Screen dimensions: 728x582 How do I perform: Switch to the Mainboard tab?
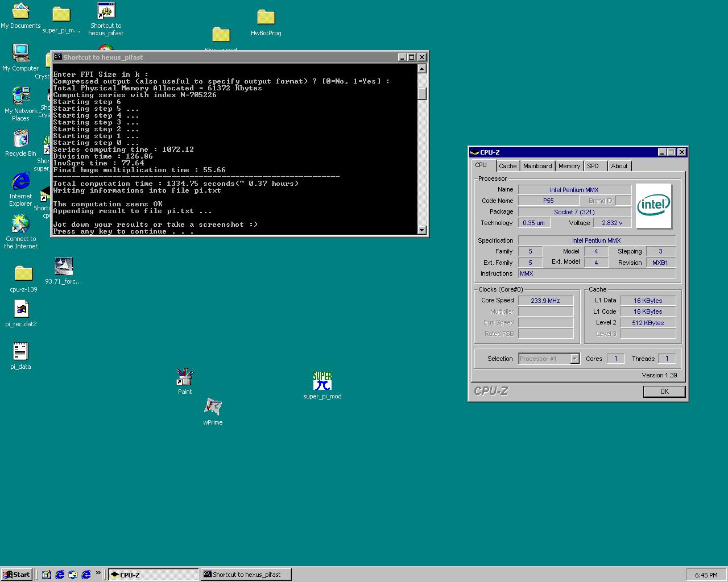pyautogui.click(x=537, y=166)
